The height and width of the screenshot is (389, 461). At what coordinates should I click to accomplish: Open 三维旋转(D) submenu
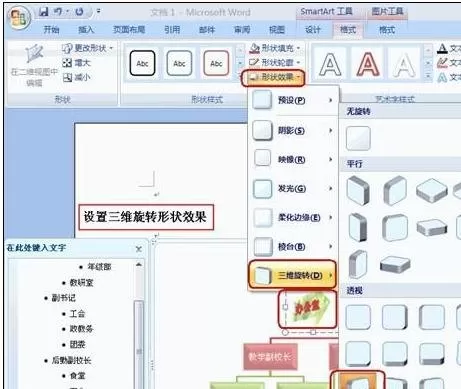(292, 275)
